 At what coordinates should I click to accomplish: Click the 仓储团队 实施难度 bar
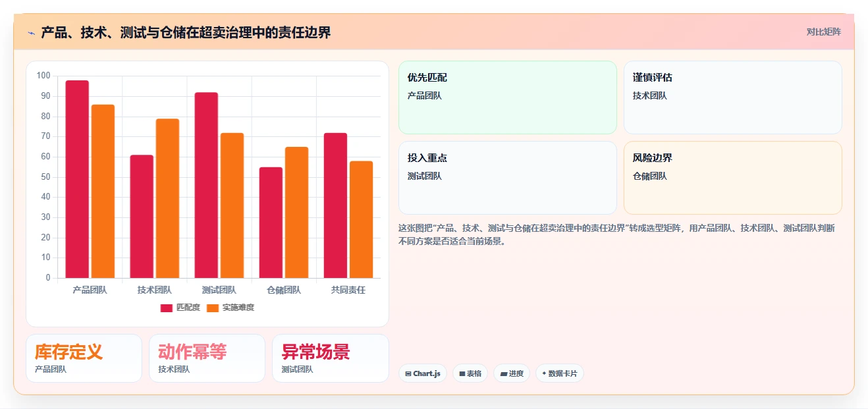[296, 212]
